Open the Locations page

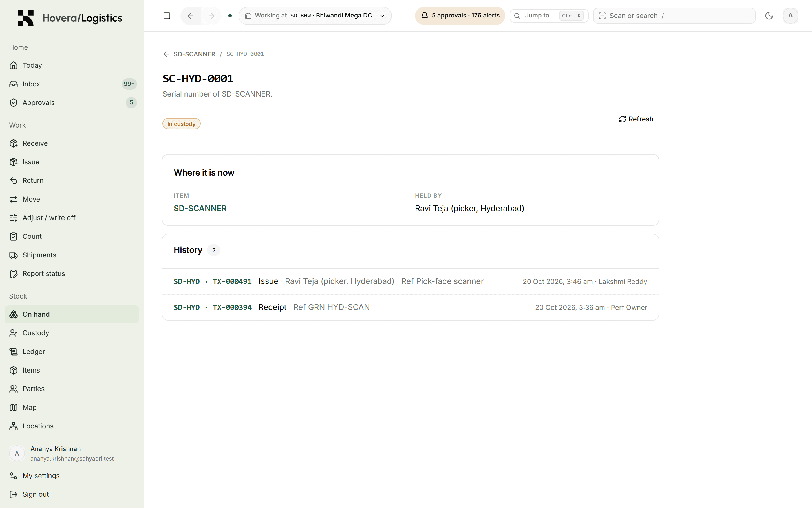[72, 426]
